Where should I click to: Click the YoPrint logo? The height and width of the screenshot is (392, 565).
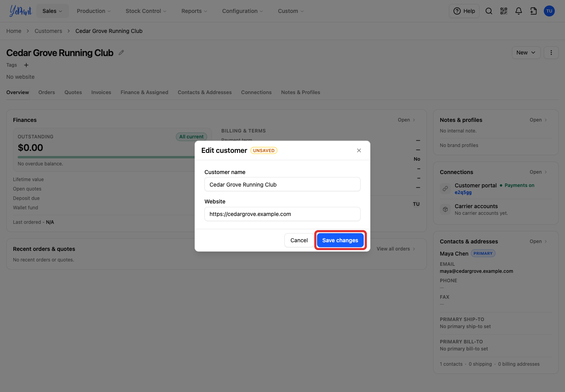click(20, 11)
